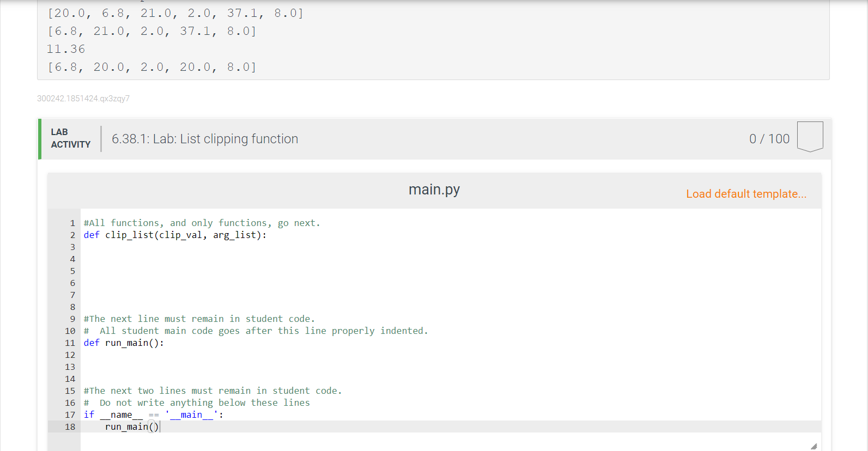Click code line 1 comment '#All functions, and only functions'
868x451 pixels.
click(x=202, y=223)
